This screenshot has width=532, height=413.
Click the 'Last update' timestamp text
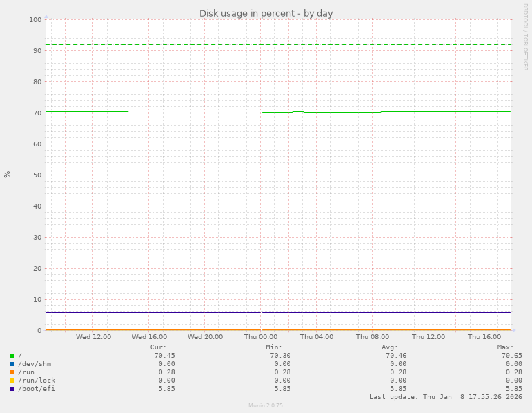[446, 396]
